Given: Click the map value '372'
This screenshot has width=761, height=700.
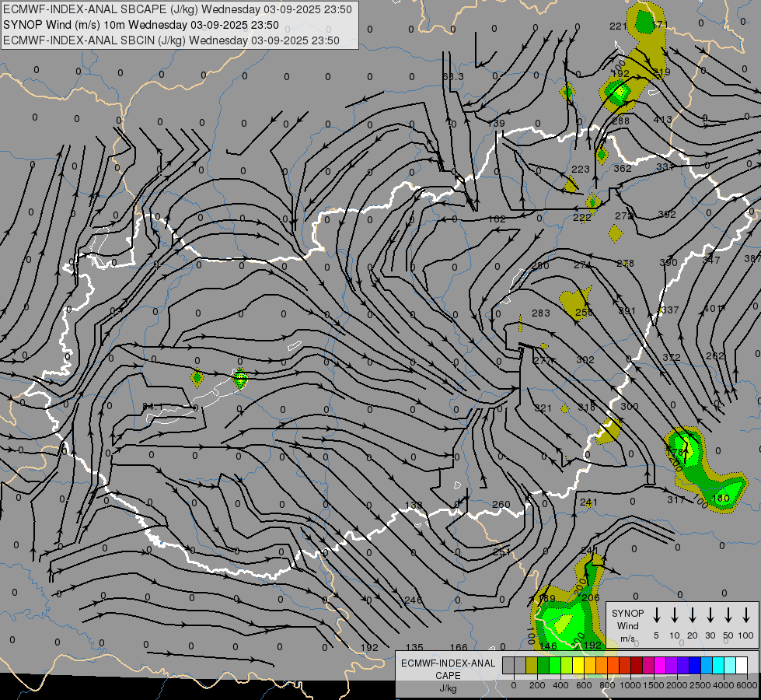Looking at the screenshot, I should tap(671, 357).
